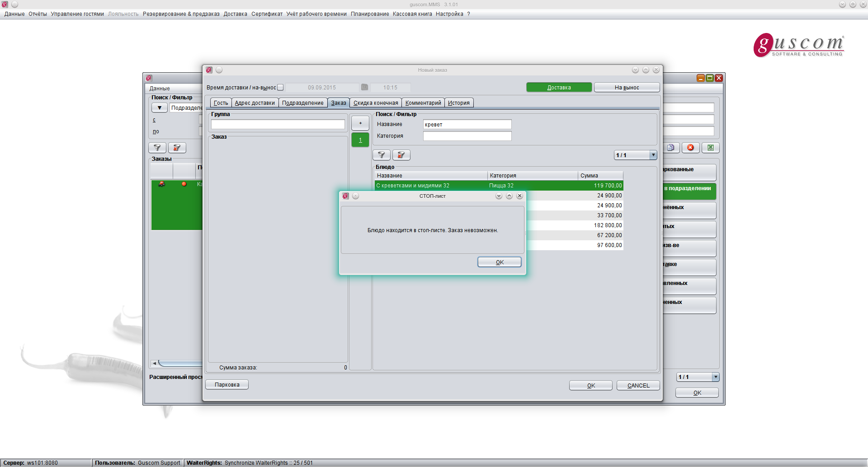Switch order type to На вынос
Image resolution: width=868 pixels, height=467 pixels.
coord(627,88)
